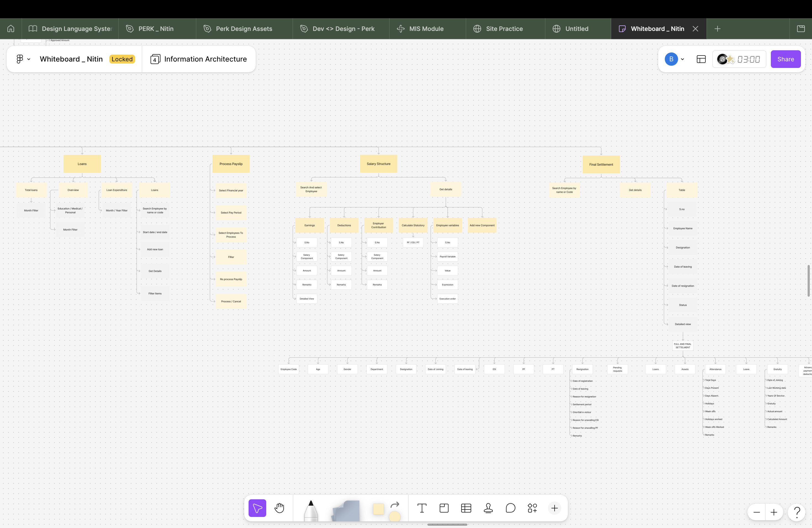812x528 pixels.
Task: Click the Deductions node
Action: pyautogui.click(x=344, y=225)
